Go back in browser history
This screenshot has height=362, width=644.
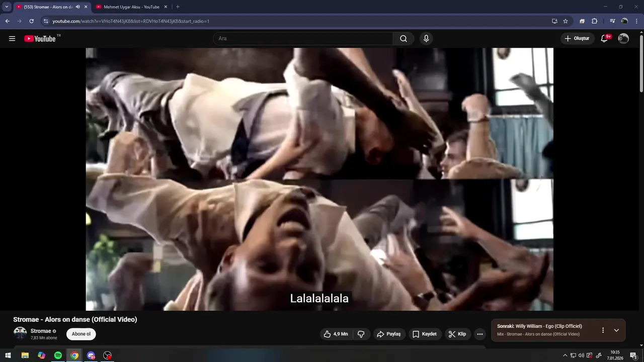click(7, 21)
